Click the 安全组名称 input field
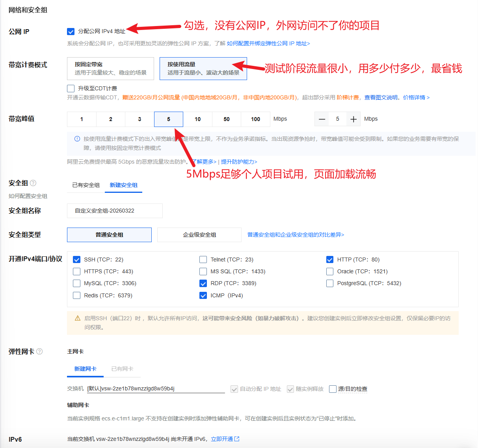 point(114,211)
